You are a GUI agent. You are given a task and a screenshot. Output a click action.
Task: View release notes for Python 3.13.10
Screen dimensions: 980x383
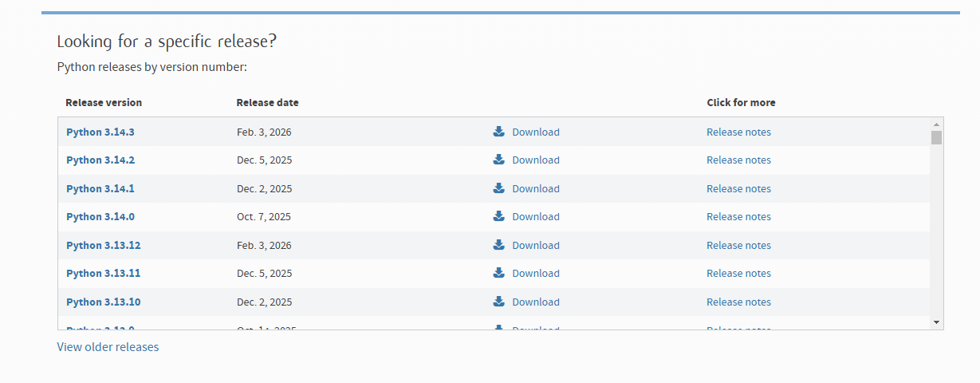click(x=738, y=302)
